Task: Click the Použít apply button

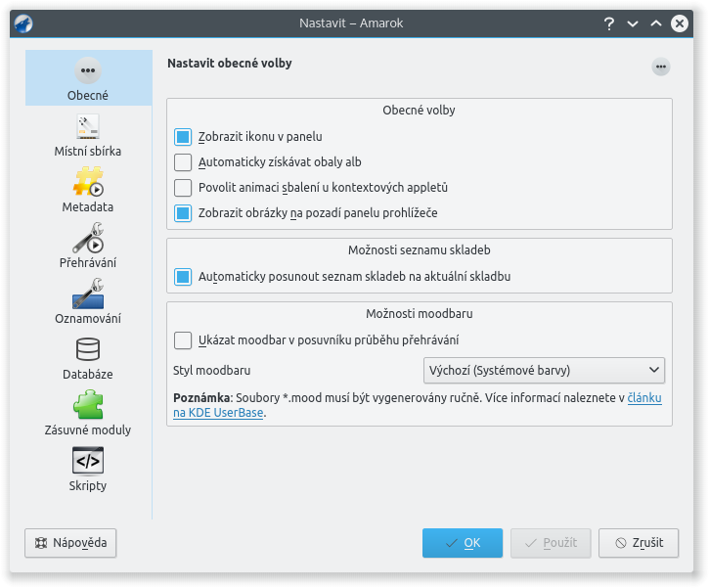Action: tap(551, 543)
